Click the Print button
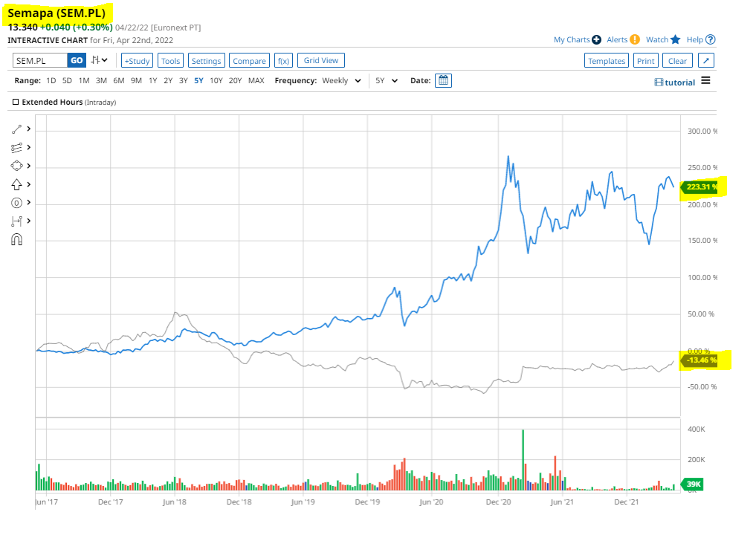Viewport: 756px width, 535px height. pyautogui.click(x=645, y=61)
